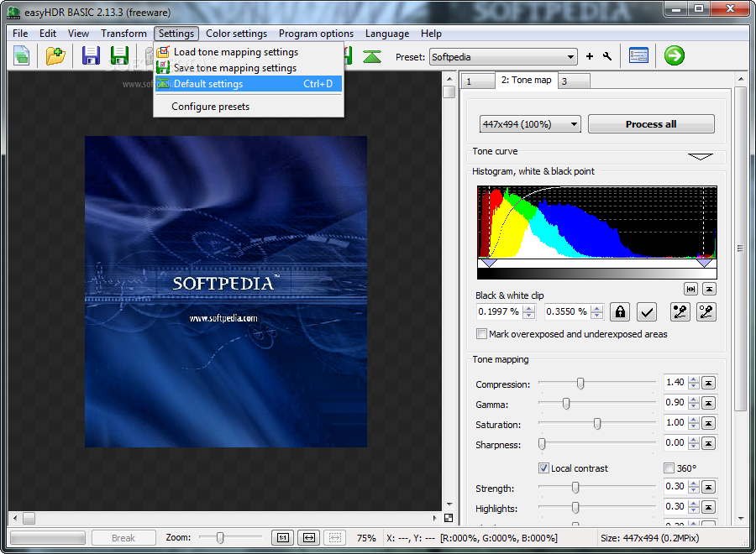Open the View menu
Viewport: 756px width, 554px height.
click(x=78, y=34)
